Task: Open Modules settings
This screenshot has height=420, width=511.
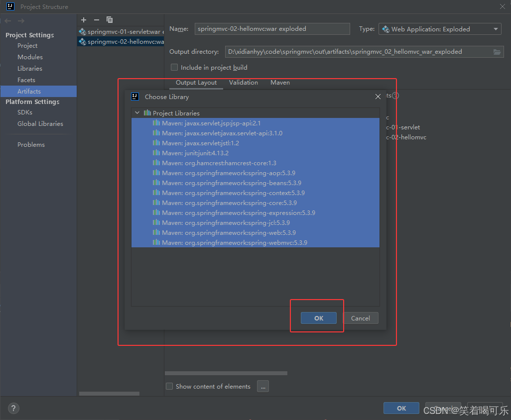Action: point(30,57)
